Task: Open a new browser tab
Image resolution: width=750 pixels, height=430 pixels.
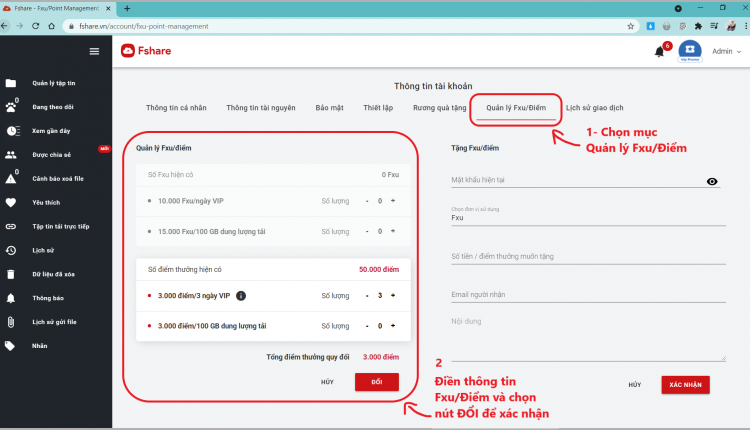Action: (x=127, y=8)
